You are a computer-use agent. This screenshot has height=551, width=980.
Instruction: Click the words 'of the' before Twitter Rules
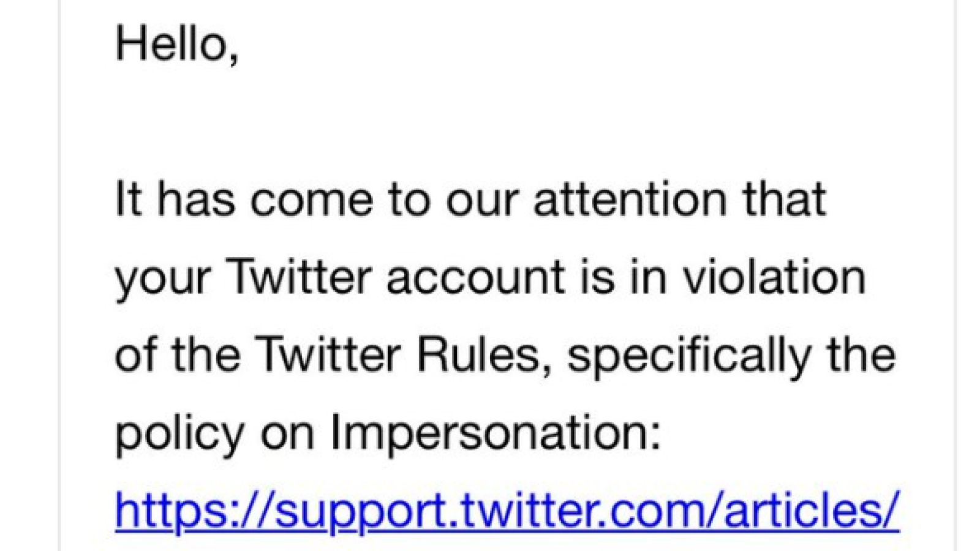click(178, 354)
